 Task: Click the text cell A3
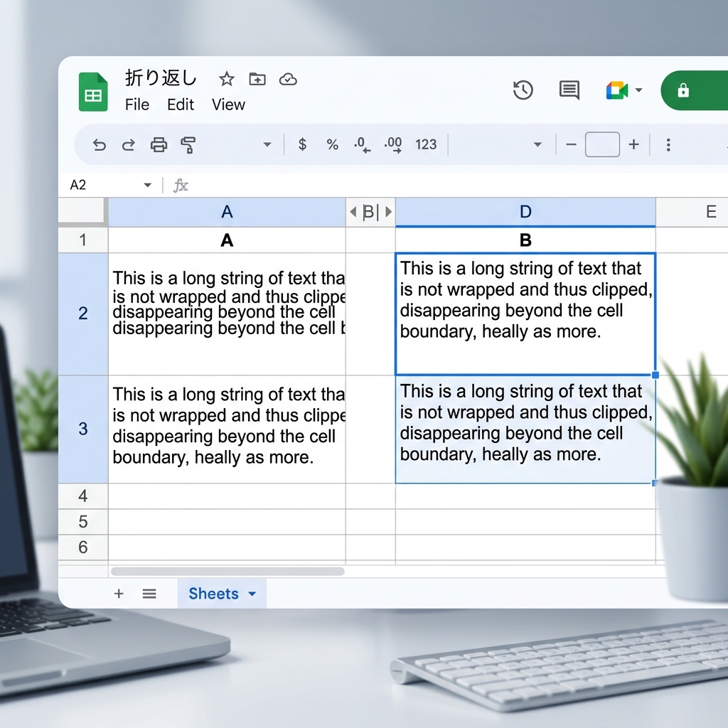[x=227, y=429]
